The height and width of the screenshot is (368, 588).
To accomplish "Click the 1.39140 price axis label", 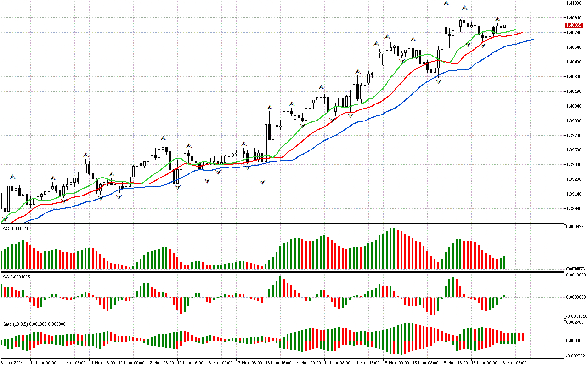I will [x=574, y=194].
